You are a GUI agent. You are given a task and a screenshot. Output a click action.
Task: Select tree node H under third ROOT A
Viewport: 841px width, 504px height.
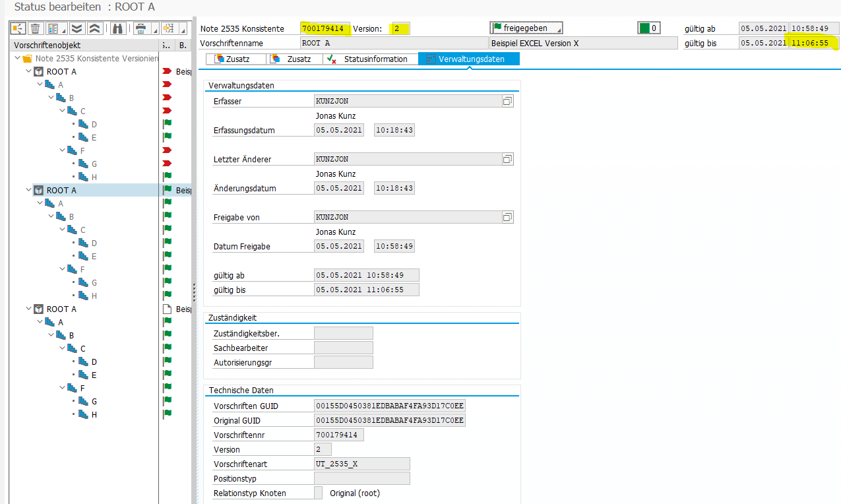tap(94, 414)
